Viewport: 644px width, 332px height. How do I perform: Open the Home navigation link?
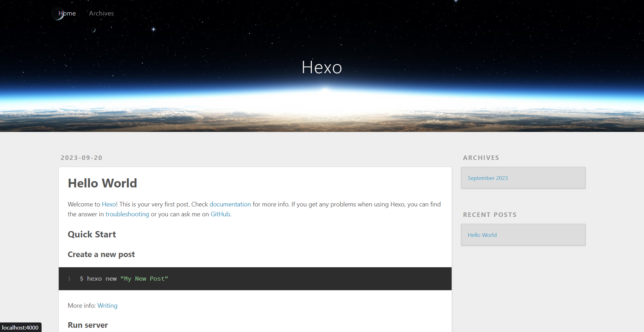[x=67, y=13]
